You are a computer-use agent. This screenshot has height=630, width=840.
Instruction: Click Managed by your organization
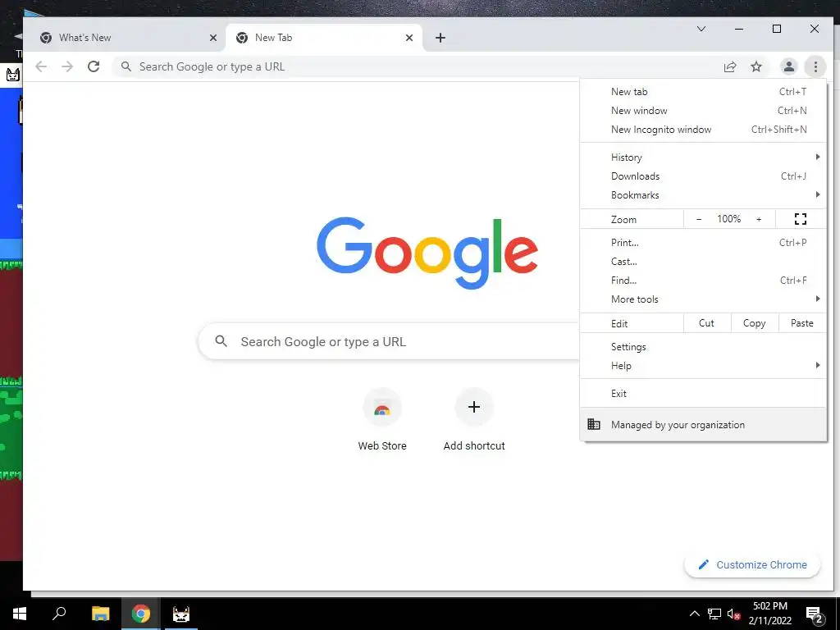[x=703, y=424]
